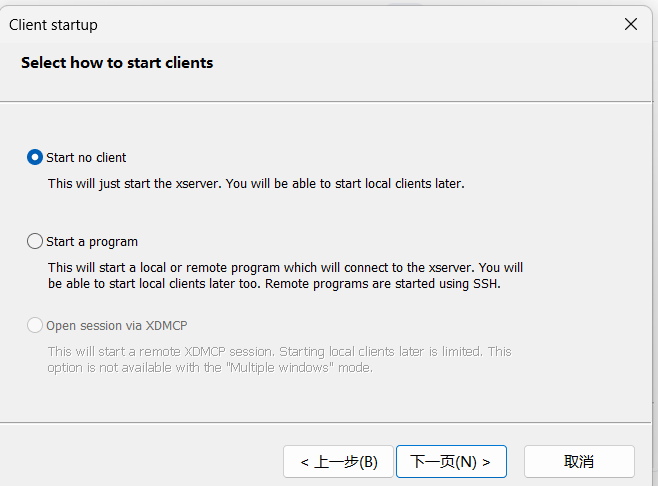Click the "Multiple windows" mode note line

coord(210,367)
